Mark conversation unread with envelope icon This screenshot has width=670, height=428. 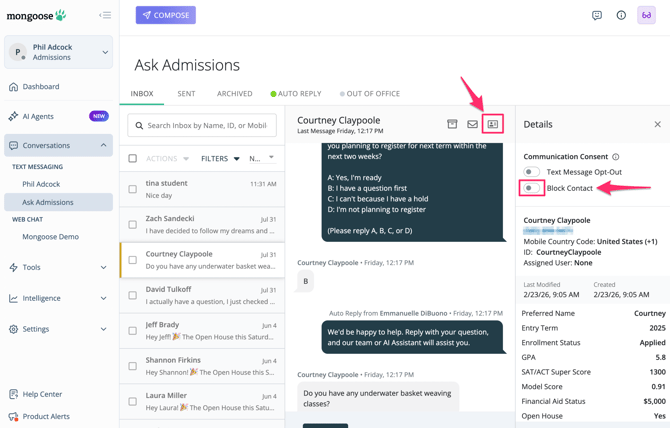point(472,124)
